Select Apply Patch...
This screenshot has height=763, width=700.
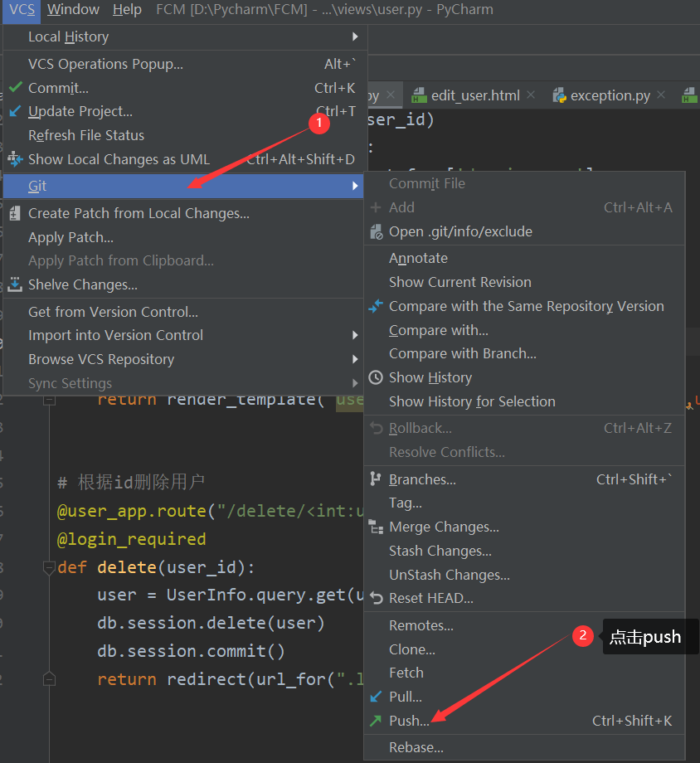tap(185, 237)
